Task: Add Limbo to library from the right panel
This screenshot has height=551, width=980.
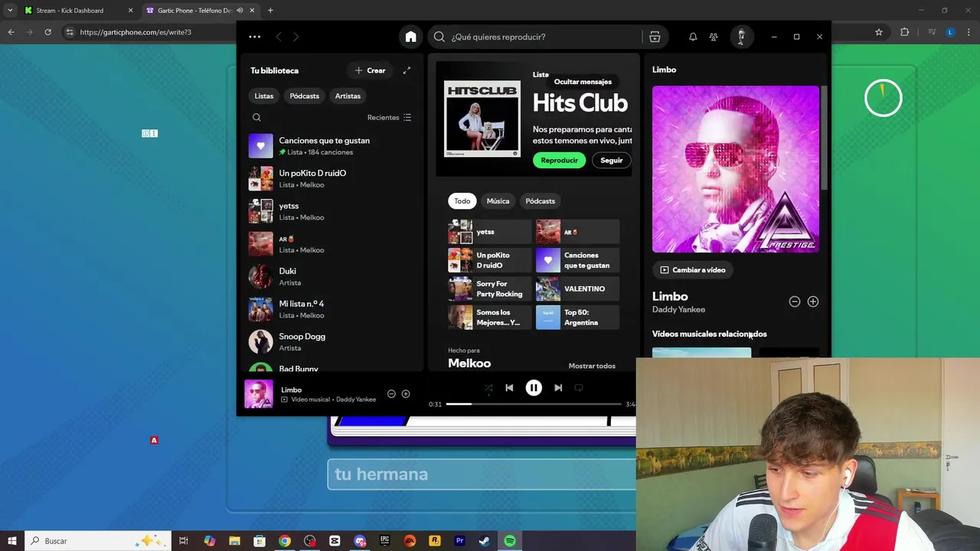Action: (x=813, y=302)
